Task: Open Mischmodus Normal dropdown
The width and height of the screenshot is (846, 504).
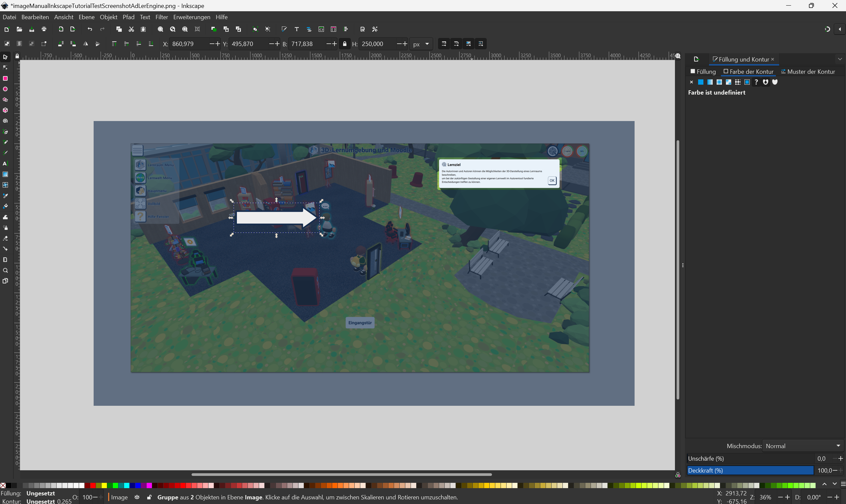Action: tap(803, 446)
